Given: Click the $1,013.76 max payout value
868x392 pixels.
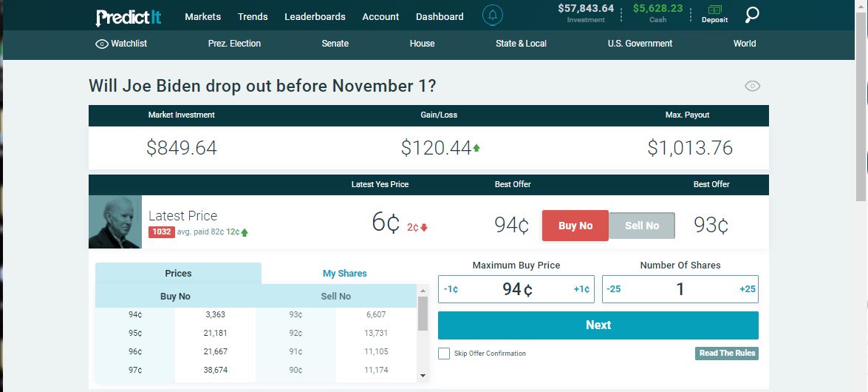Looking at the screenshot, I should point(690,148).
